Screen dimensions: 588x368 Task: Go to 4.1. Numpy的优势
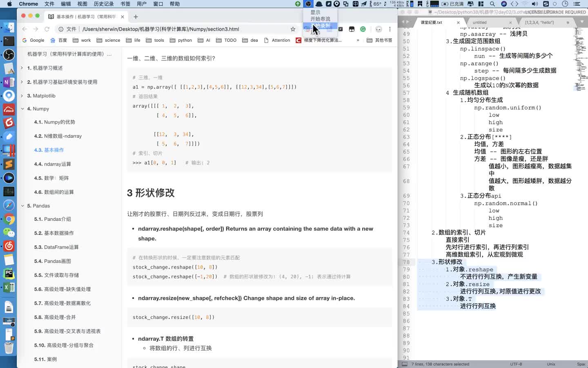(55, 122)
